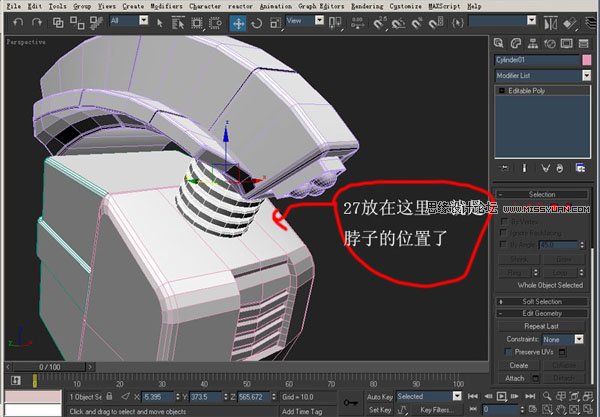This screenshot has width=600, height=417.
Task: Open the Customize menu
Action: [406, 6]
